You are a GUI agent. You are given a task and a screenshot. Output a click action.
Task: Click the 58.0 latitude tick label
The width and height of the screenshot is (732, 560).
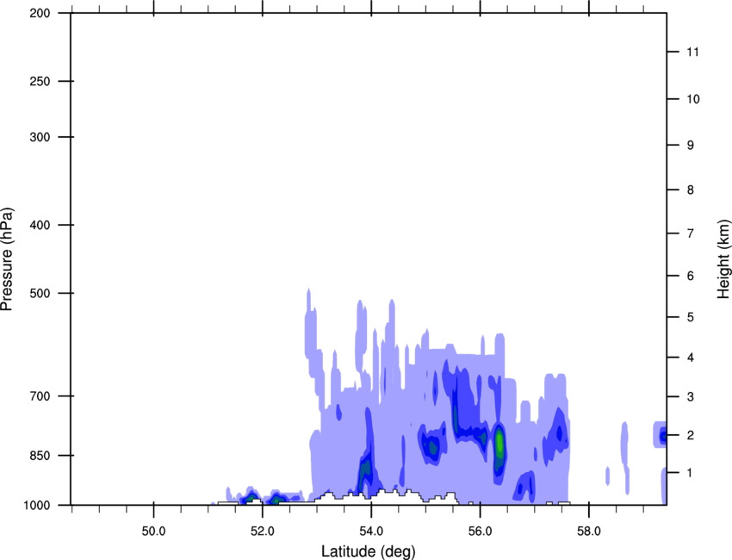[588, 528]
